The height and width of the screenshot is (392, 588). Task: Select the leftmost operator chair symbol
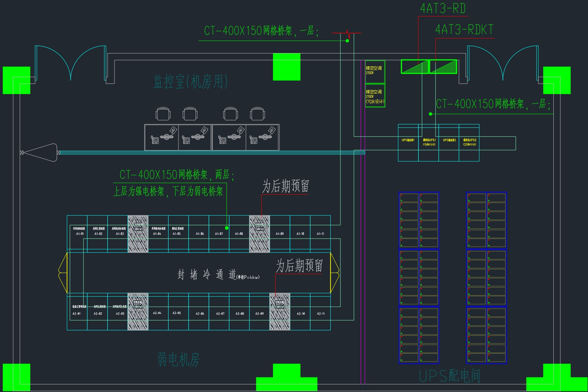[163, 114]
